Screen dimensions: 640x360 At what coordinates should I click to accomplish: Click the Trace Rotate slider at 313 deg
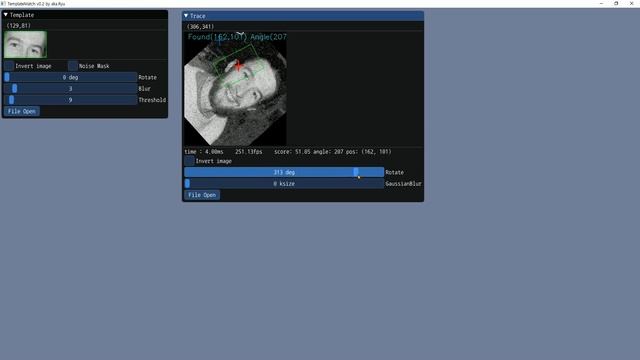[284, 172]
